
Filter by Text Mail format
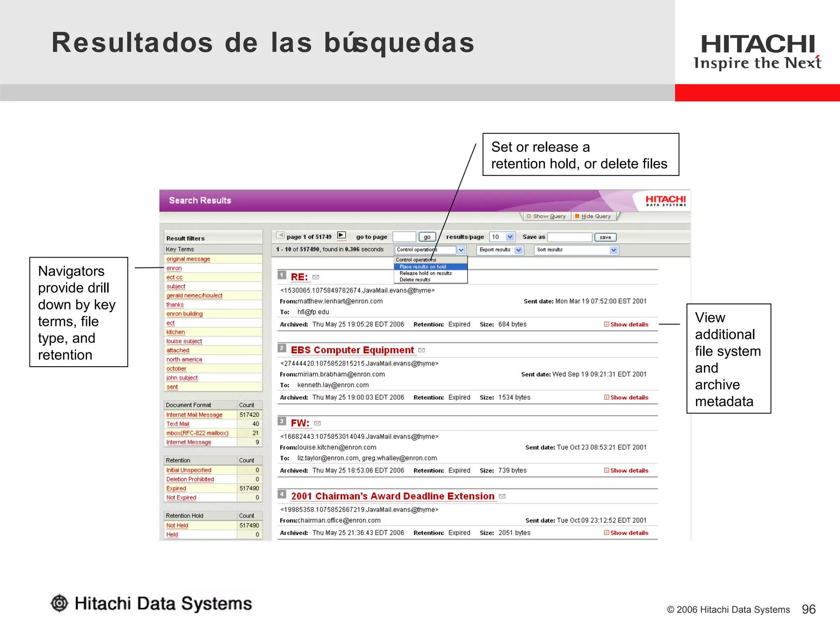[178, 424]
